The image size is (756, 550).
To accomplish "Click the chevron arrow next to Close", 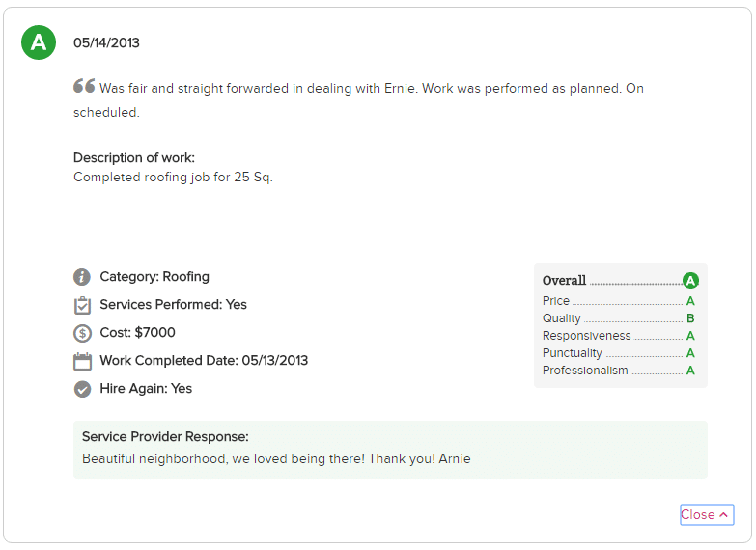I will click(x=723, y=515).
